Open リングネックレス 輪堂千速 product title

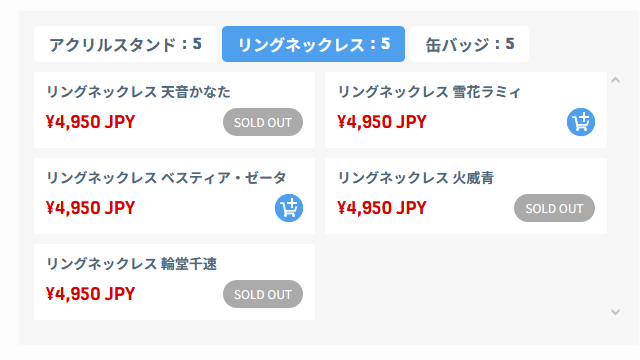pos(131,264)
